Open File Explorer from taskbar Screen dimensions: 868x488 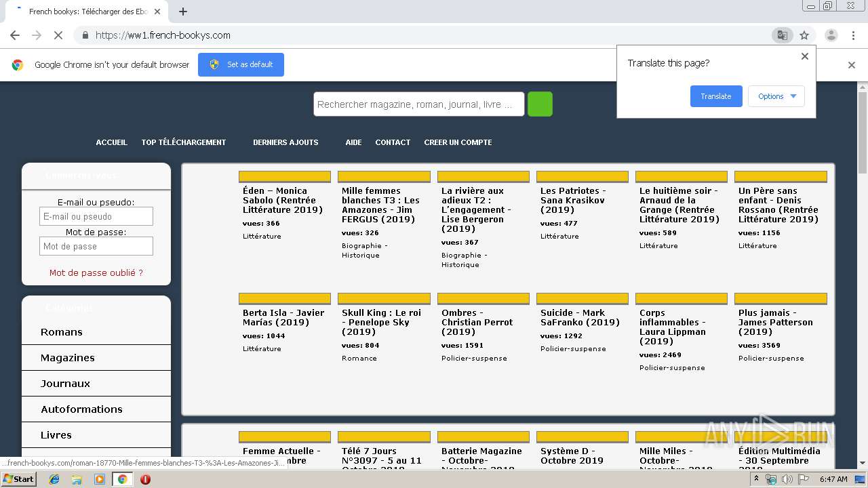pyautogui.click(x=77, y=479)
